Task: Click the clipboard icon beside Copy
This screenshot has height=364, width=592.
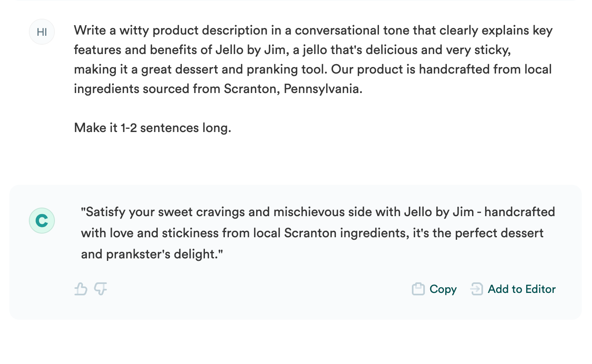Action: (x=418, y=289)
